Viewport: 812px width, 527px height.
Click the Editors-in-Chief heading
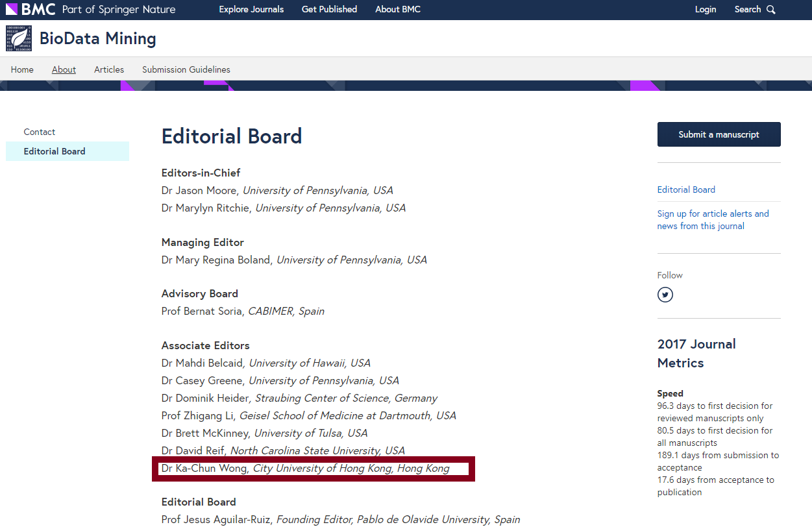click(201, 173)
